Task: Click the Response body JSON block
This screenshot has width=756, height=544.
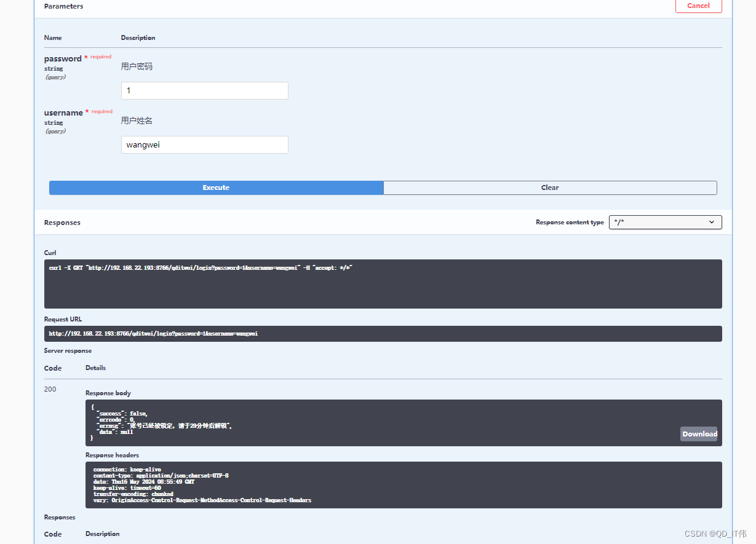Action: coord(403,423)
